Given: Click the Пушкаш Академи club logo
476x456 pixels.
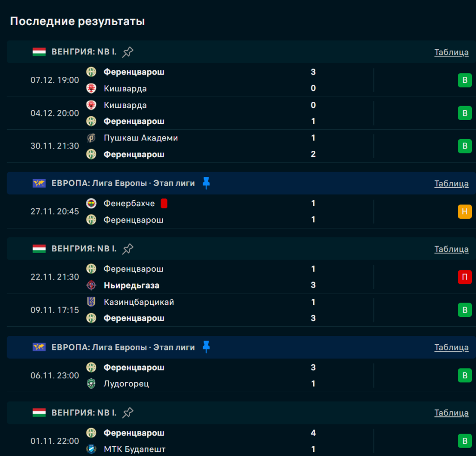Looking at the screenshot, I should (91, 138).
